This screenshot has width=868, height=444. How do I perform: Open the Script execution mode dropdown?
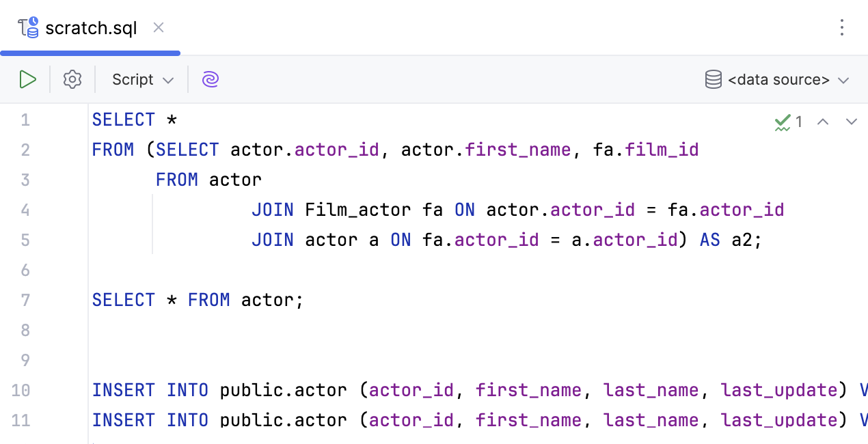click(x=141, y=79)
